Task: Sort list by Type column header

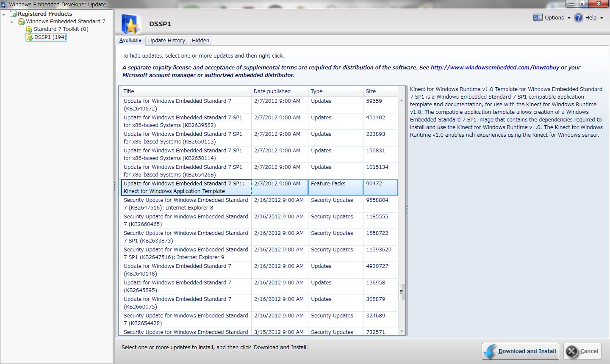Action: click(x=335, y=91)
